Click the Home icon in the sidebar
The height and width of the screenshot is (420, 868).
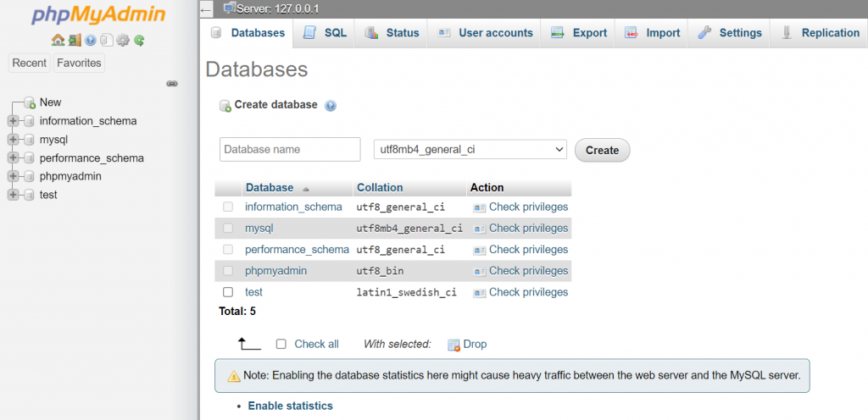(x=58, y=40)
